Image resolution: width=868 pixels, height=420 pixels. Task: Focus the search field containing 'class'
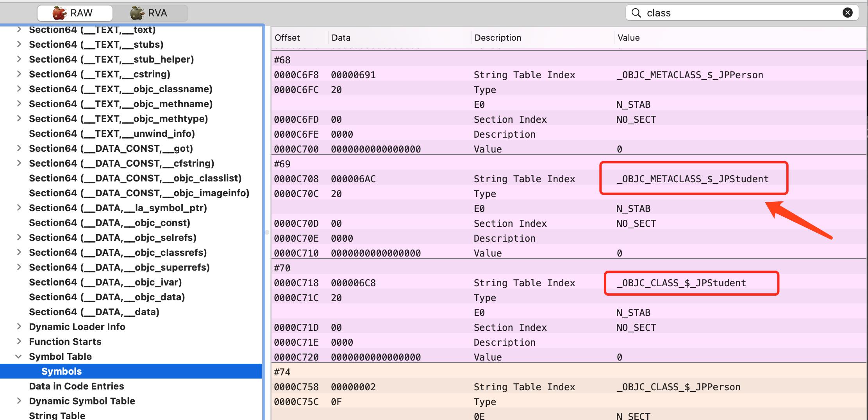tap(742, 13)
